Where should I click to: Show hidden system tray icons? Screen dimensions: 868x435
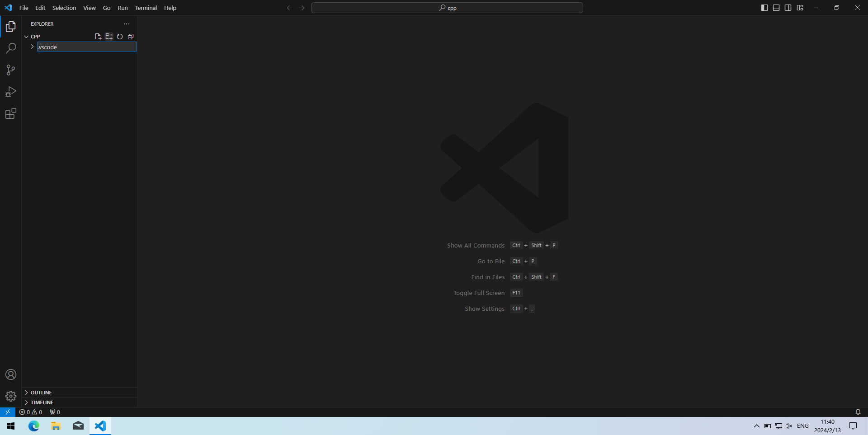click(x=757, y=426)
